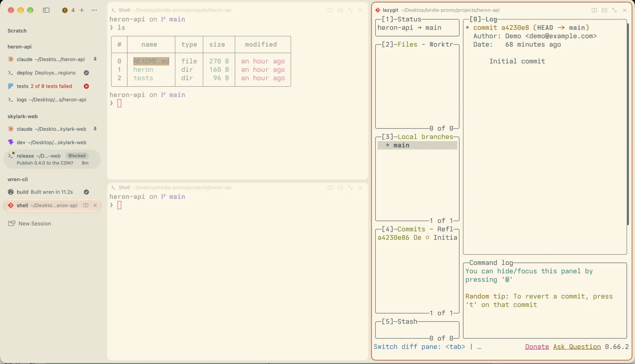Toggle the sidebar panel icon

[x=46, y=10]
